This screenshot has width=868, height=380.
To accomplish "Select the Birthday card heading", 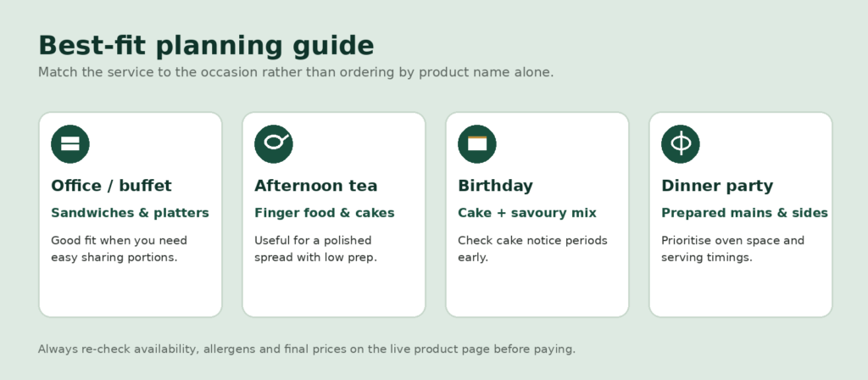I will (x=495, y=186).
